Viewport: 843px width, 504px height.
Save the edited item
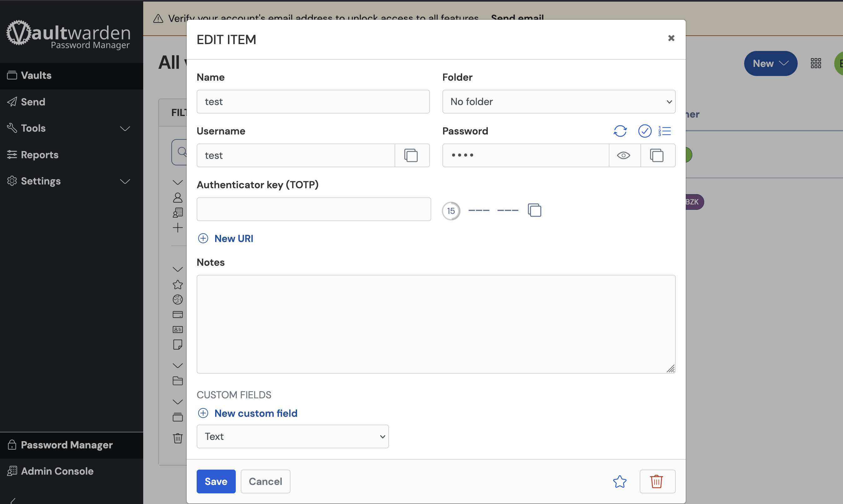[216, 481]
